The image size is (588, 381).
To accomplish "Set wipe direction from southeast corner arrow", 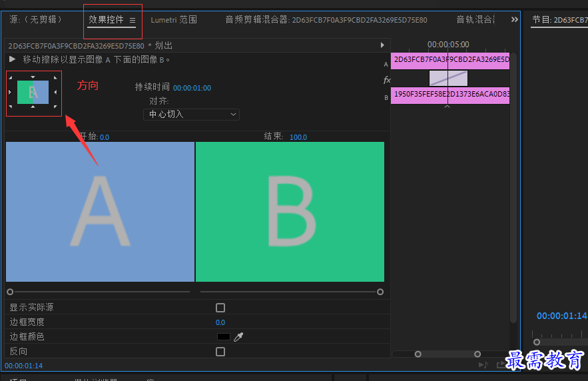I will click(55, 107).
